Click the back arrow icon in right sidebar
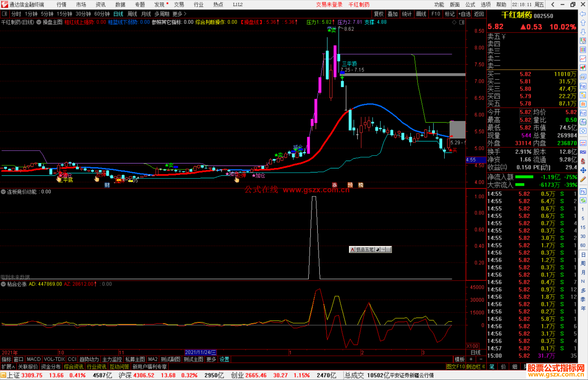588x380 pixels. (x=583, y=14)
